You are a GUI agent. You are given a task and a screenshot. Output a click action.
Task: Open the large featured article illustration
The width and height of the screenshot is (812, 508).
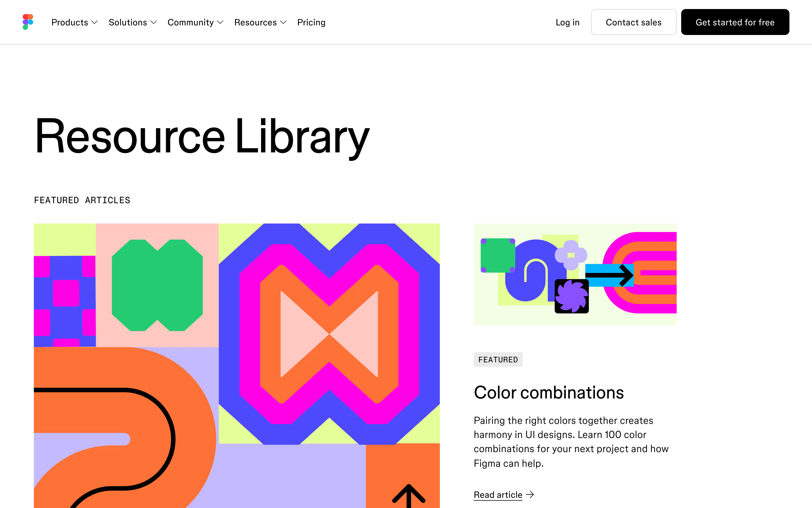(x=237, y=365)
